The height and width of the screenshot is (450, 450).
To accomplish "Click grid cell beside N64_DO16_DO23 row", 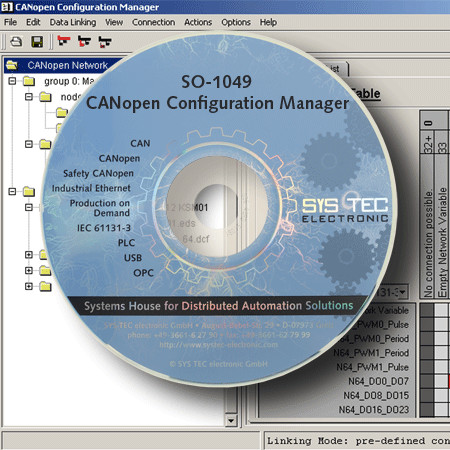I will pos(427,409).
